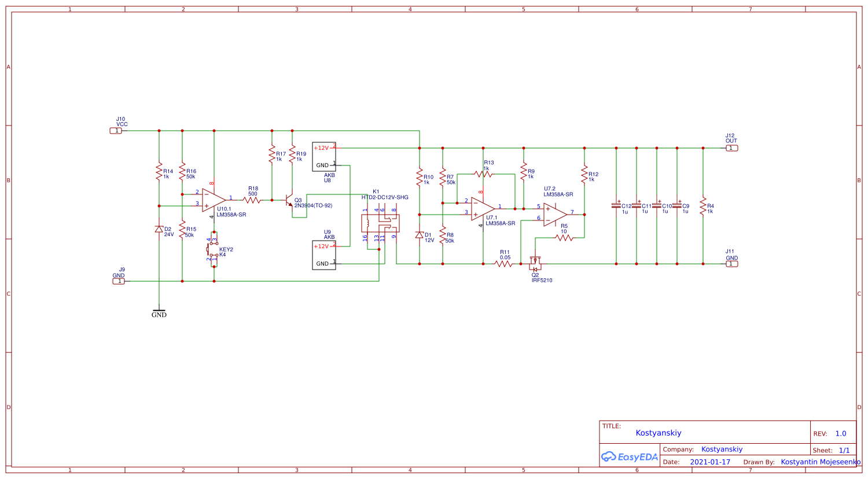Image resolution: width=868 pixels, height=479 pixels.
Task: Click the K1 relay component
Action: (x=380, y=223)
